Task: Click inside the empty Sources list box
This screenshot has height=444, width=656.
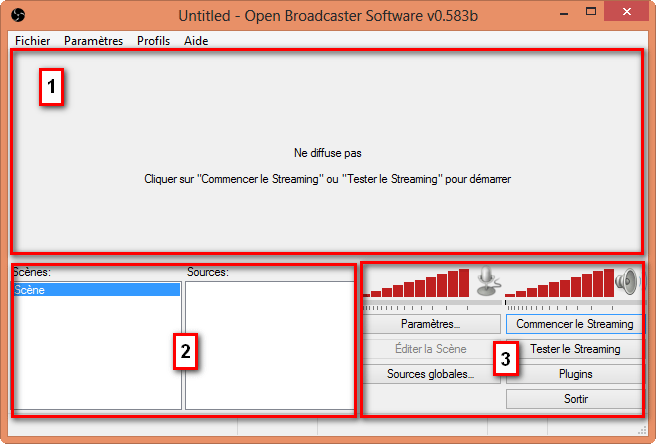Action: [270, 345]
